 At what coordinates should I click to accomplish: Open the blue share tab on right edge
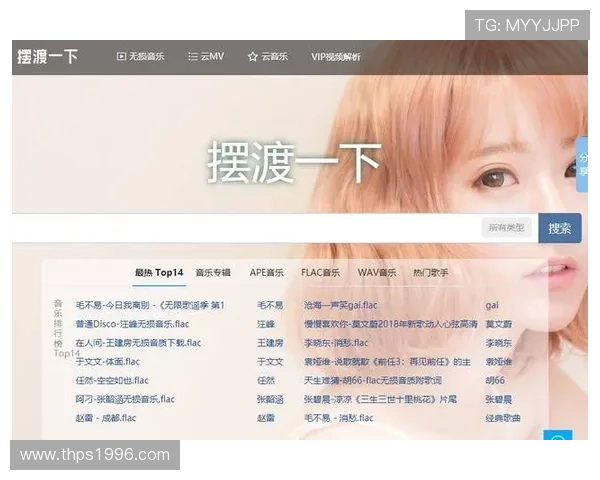584,165
